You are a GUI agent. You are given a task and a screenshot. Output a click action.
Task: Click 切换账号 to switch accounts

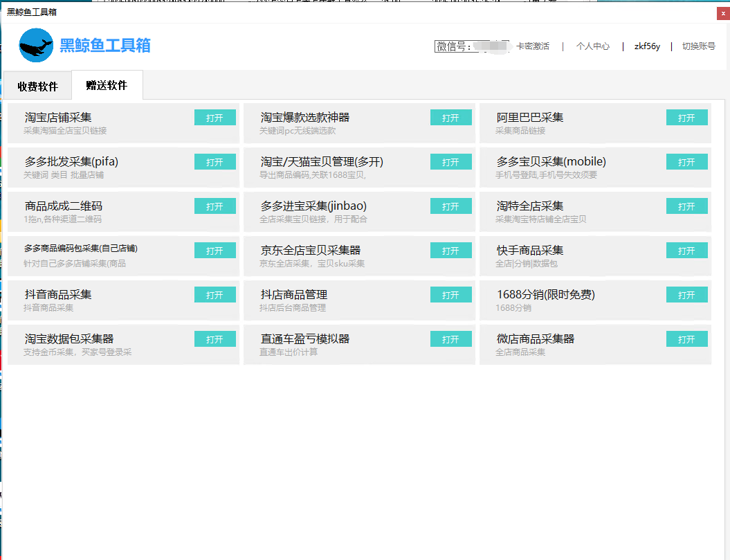698,46
